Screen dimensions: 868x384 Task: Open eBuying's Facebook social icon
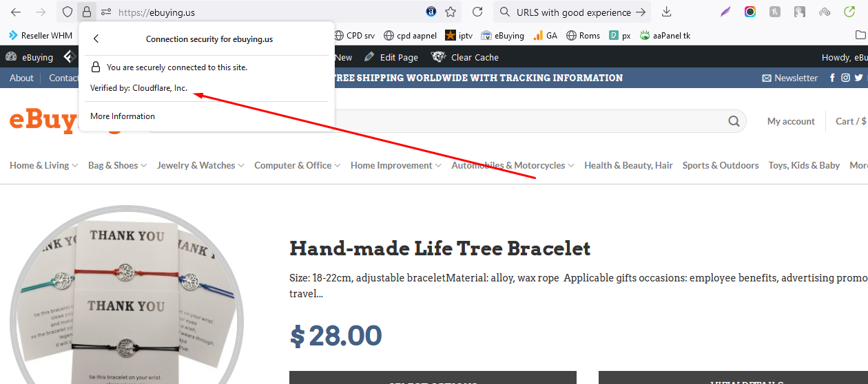click(x=833, y=78)
